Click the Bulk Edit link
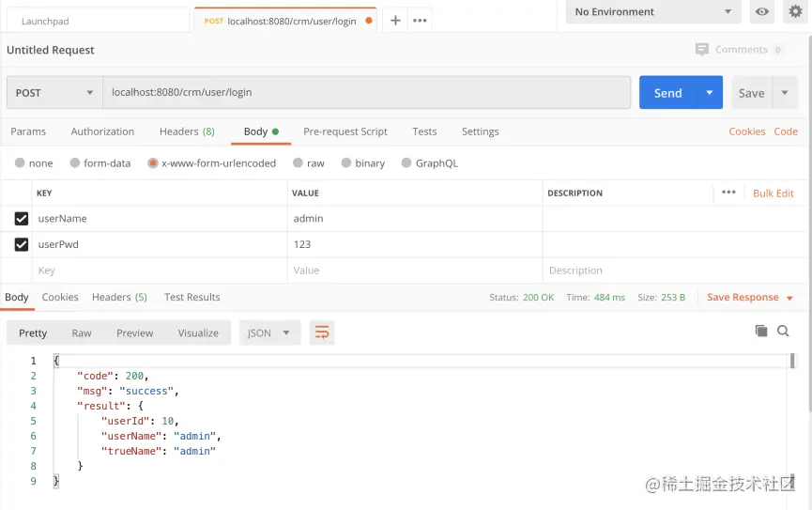 point(774,193)
